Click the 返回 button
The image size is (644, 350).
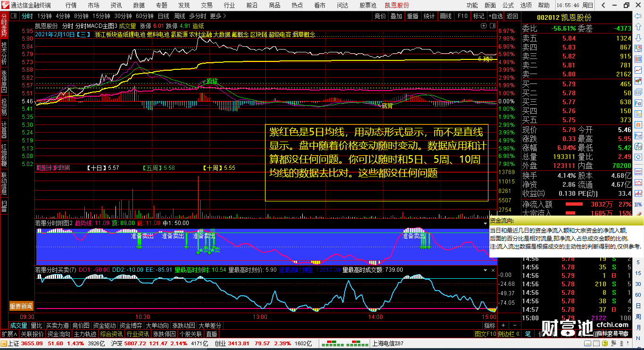(512, 16)
